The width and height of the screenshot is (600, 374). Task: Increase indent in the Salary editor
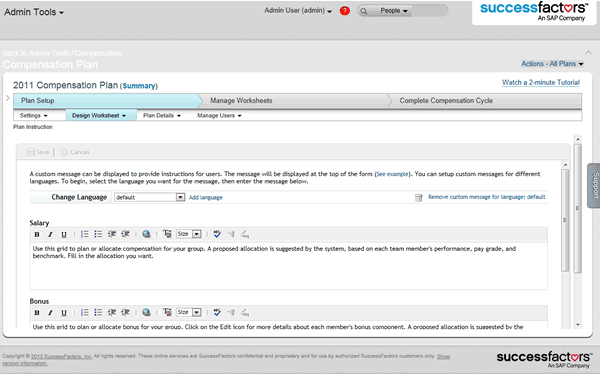125,234
